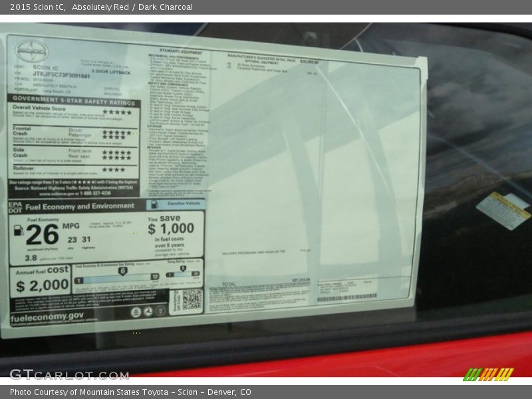The image size is (532, 399).
Task: Click the large combined '26' MPG figure
Action: [42, 235]
